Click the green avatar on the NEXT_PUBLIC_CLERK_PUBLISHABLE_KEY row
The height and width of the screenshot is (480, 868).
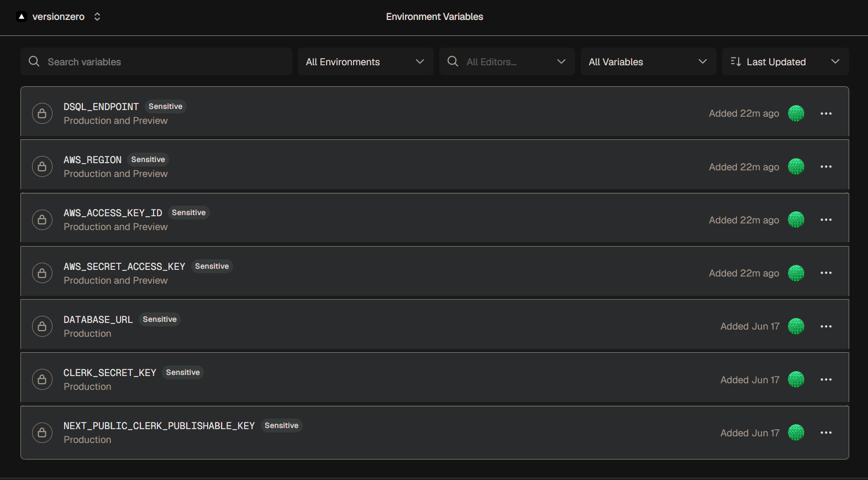[x=796, y=432]
